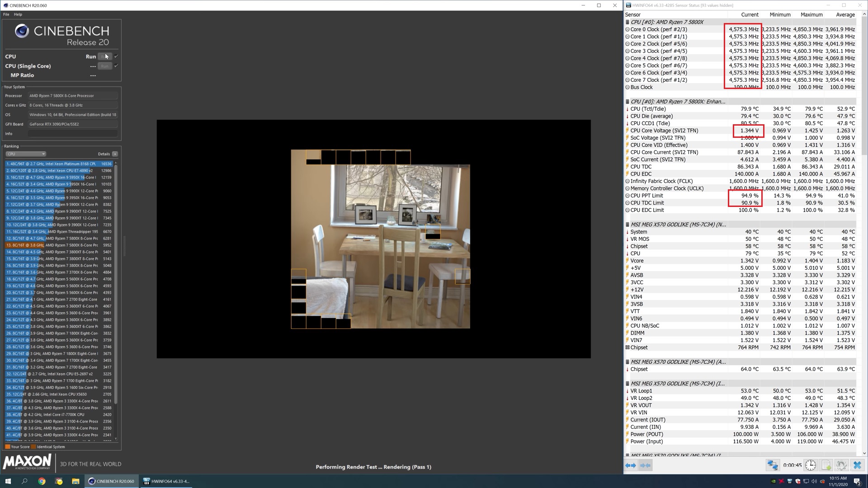Click fan icon beside Chipset RPM row
Viewport: 868px width, 488px height.
pyautogui.click(x=627, y=347)
